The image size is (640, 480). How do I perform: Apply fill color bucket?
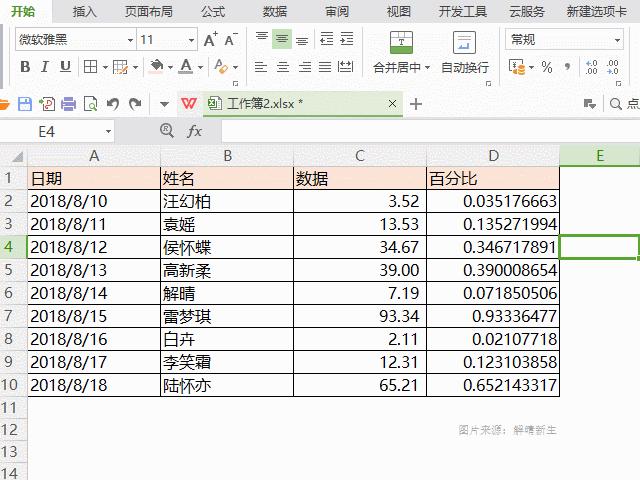click(156, 66)
